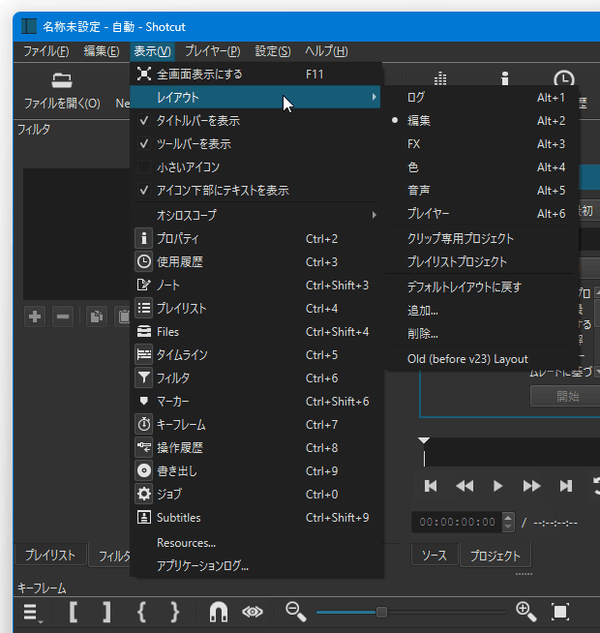The height and width of the screenshot is (633, 600).
Task: Click the play button in the player
Action: [x=498, y=486]
